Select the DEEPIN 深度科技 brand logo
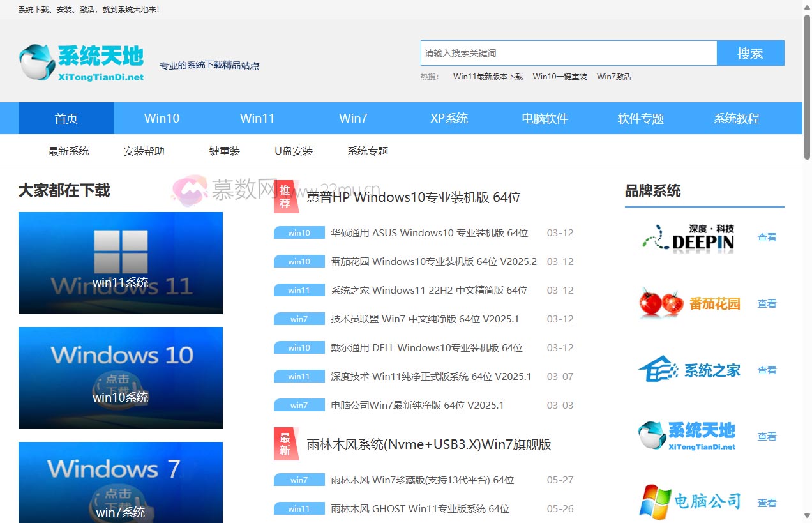Image resolution: width=812 pixels, height=523 pixels. click(689, 238)
